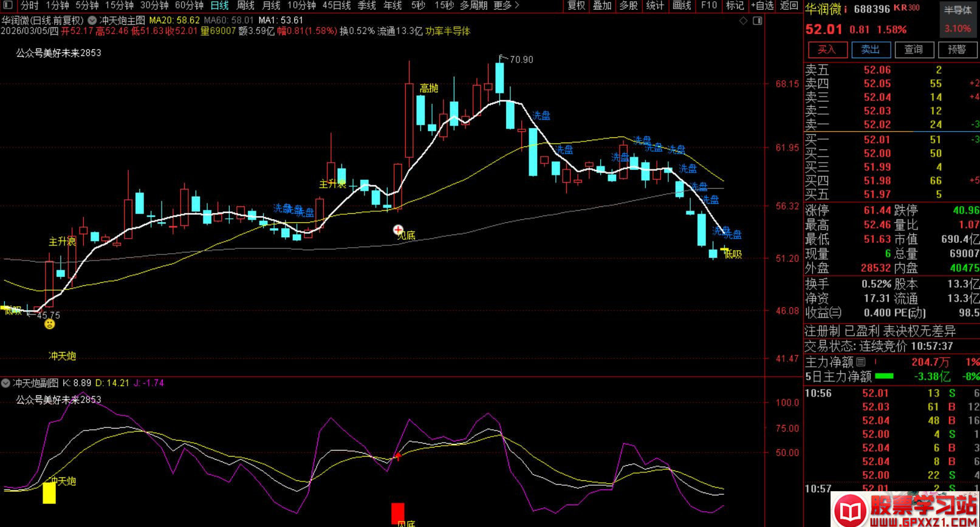Add stock to watchlist with +自选
980x527 pixels.
pyautogui.click(x=762, y=5)
